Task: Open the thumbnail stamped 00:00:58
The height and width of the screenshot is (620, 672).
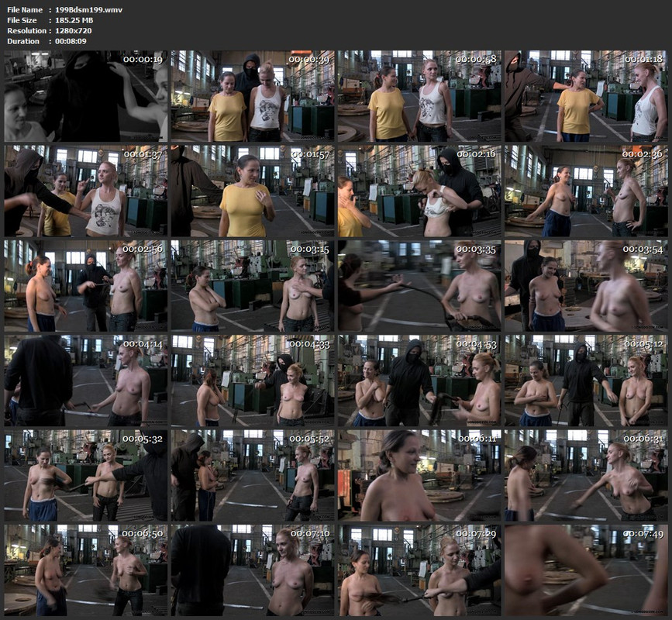Action: (419, 96)
